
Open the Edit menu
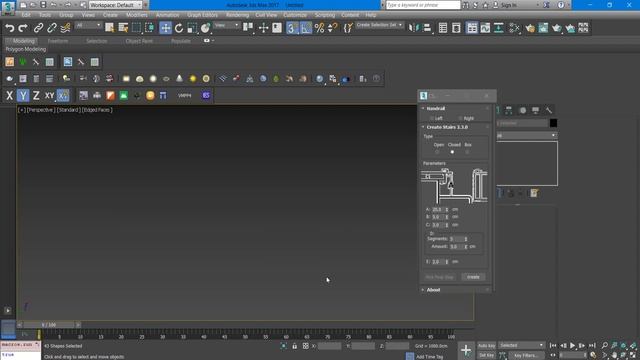pyautogui.click(x=26, y=15)
